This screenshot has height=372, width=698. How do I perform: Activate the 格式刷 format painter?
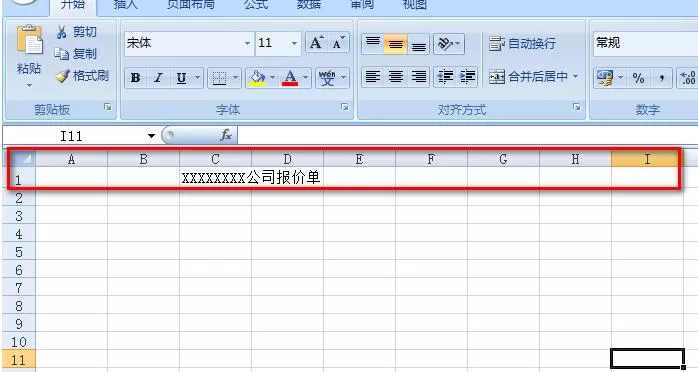point(82,76)
